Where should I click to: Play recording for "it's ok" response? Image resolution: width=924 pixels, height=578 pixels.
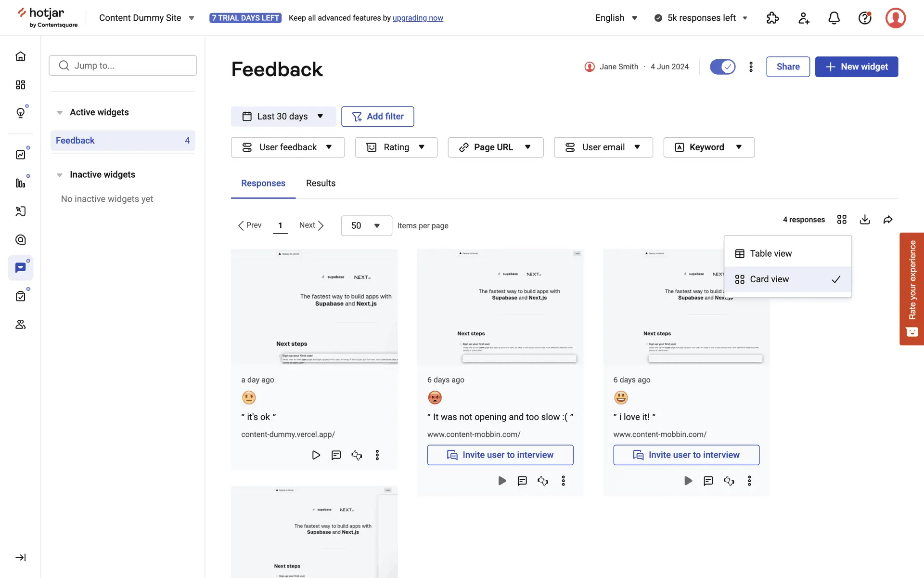coord(316,455)
